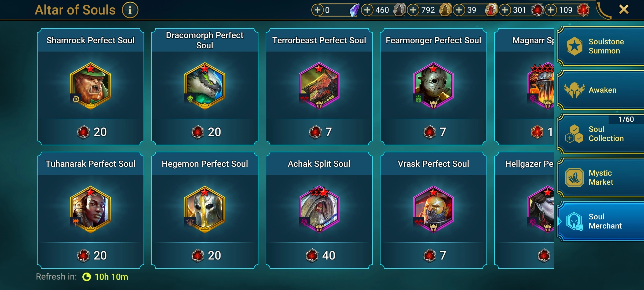Select the Dracomorph champion portrait
The image size is (644, 290).
(205, 86)
